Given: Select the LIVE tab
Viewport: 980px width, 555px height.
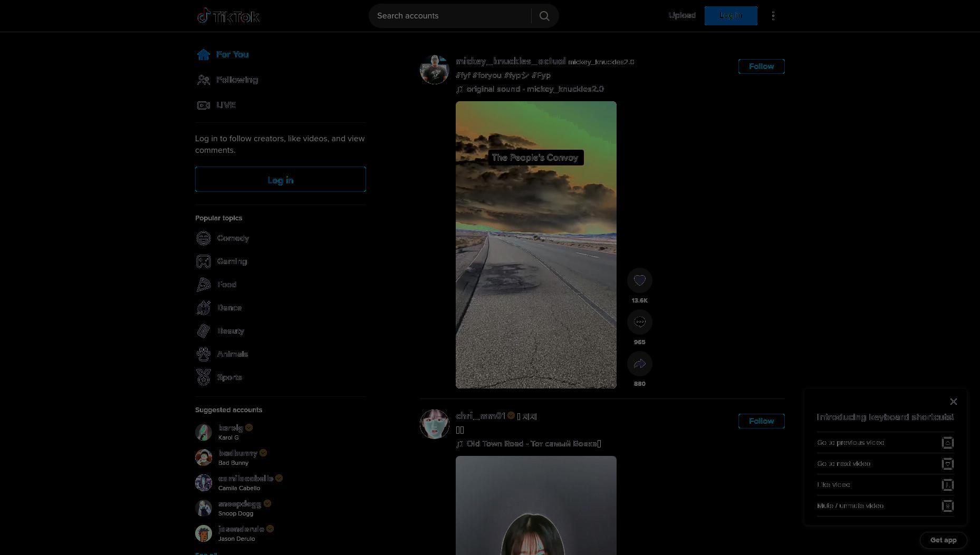Looking at the screenshot, I should pyautogui.click(x=216, y=105).
